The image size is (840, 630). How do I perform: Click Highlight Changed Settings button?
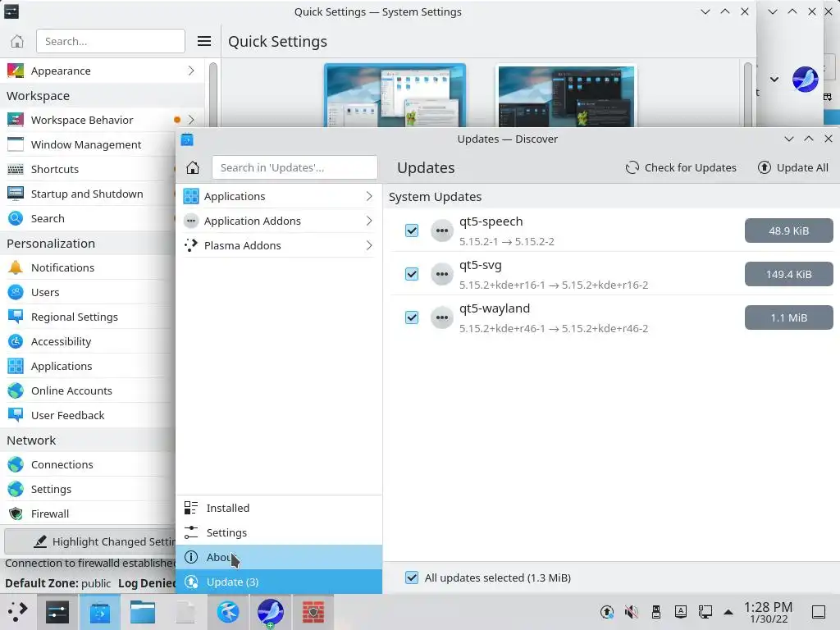[x=90, y=541]
